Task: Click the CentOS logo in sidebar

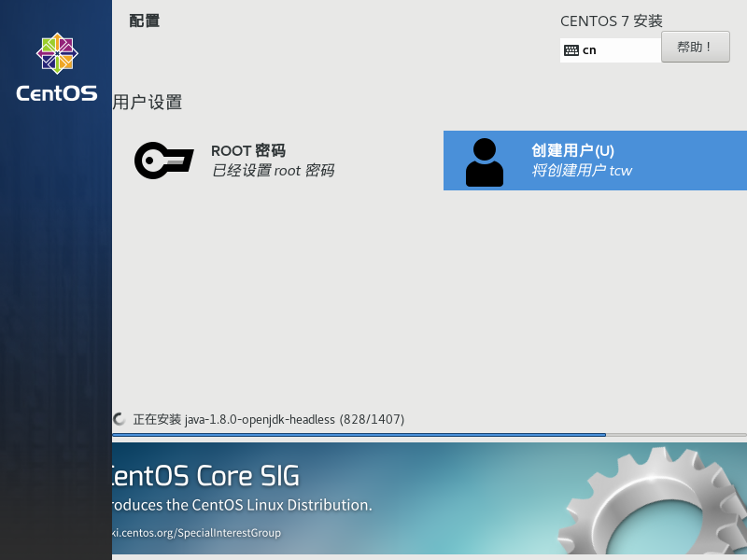Action: point(57,67)
